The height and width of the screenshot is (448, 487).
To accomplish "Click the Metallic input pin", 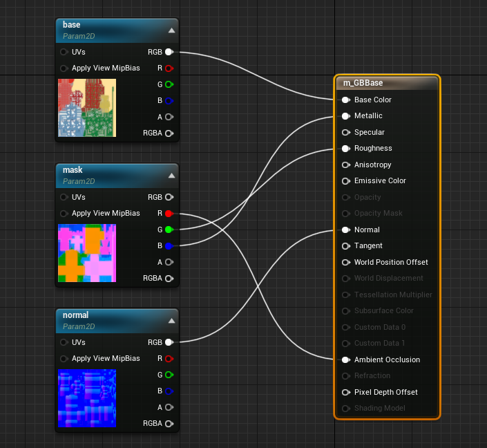I will [346, 116].
